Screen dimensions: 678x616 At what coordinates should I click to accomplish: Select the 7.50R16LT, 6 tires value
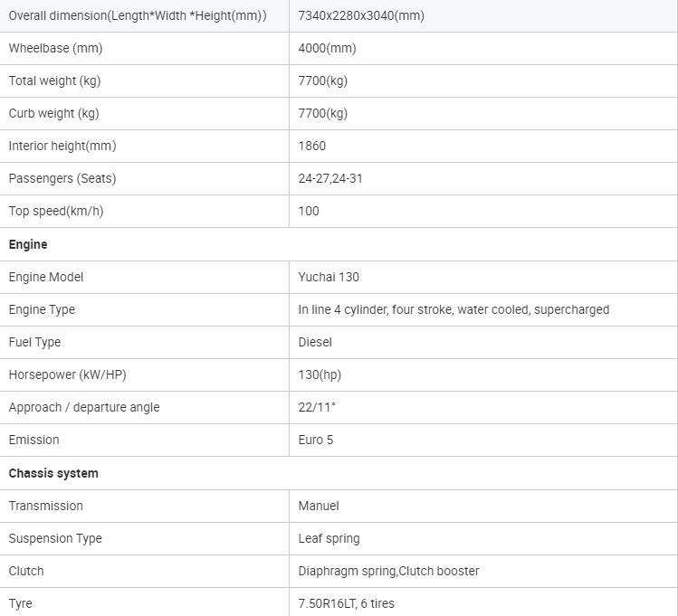pos(346,603)
